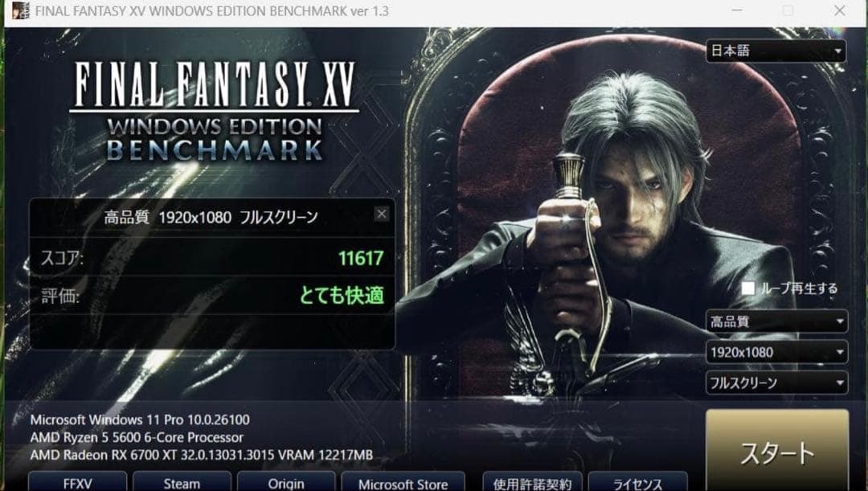The height and width of the screenshot is (491, 868).
Task: Close the FINAL FANTASY XV benchmark window
Action: click(840, 10)
